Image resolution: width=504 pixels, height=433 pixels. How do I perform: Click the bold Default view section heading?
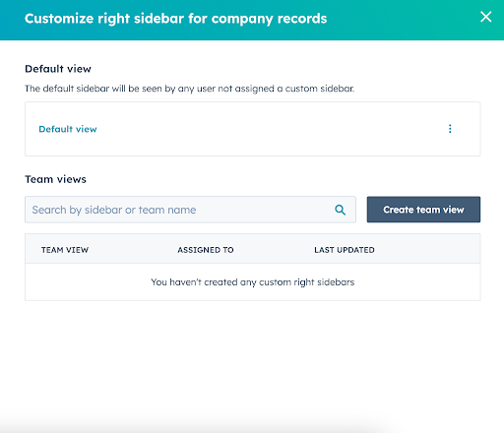click(58, 69)
